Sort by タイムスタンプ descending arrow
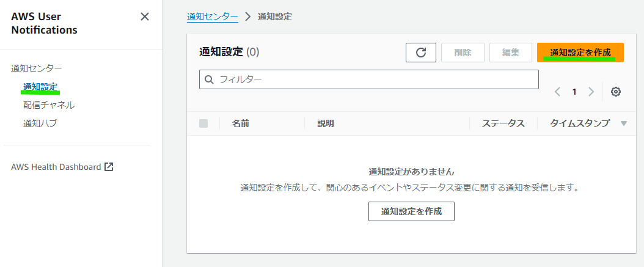The height and width of the screenshot is (267, 644). click(624, 123)
